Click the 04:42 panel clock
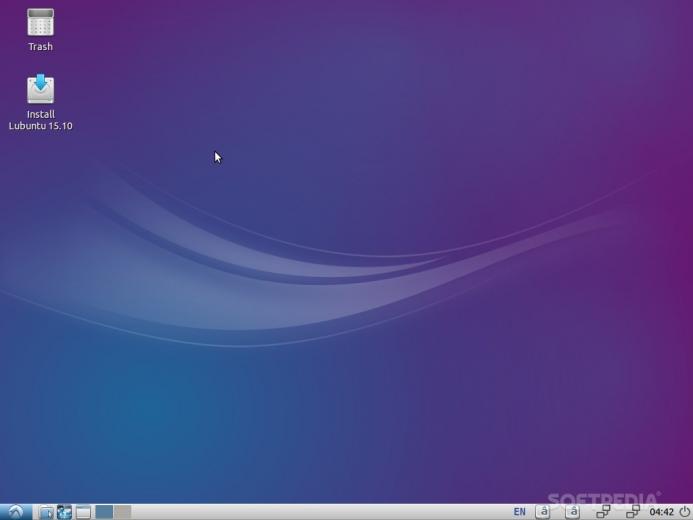The height and width of the screenshot is (520, 693). point(661,512)
